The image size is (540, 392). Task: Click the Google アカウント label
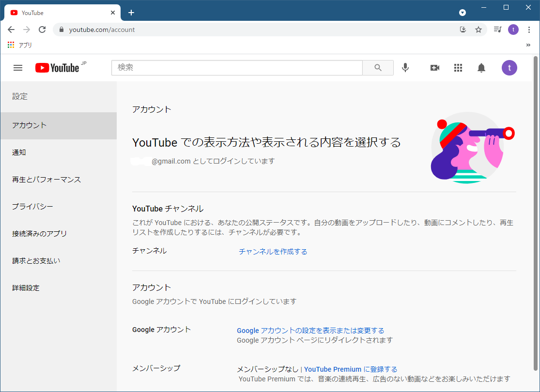[161, 330]
